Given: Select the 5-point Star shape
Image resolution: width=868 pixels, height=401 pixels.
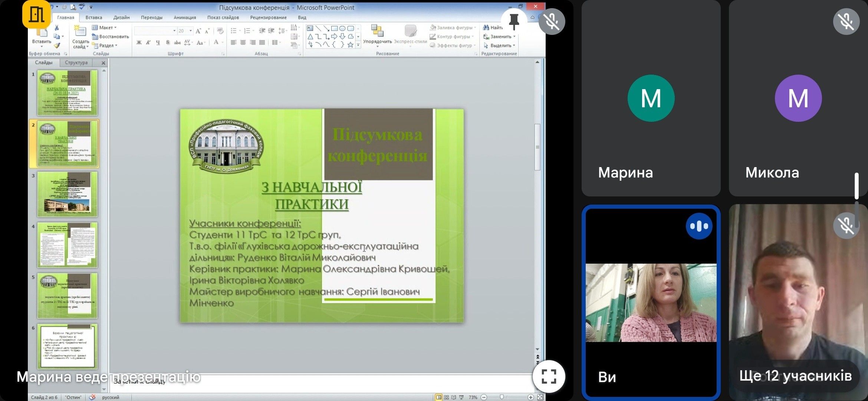Looking at the screenshot, I should coord(350,45).
